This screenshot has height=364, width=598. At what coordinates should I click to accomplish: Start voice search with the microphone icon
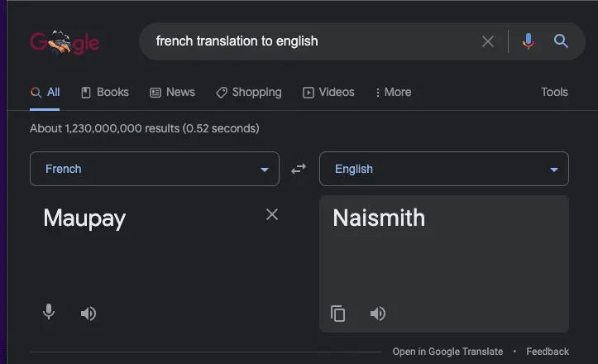528,41
